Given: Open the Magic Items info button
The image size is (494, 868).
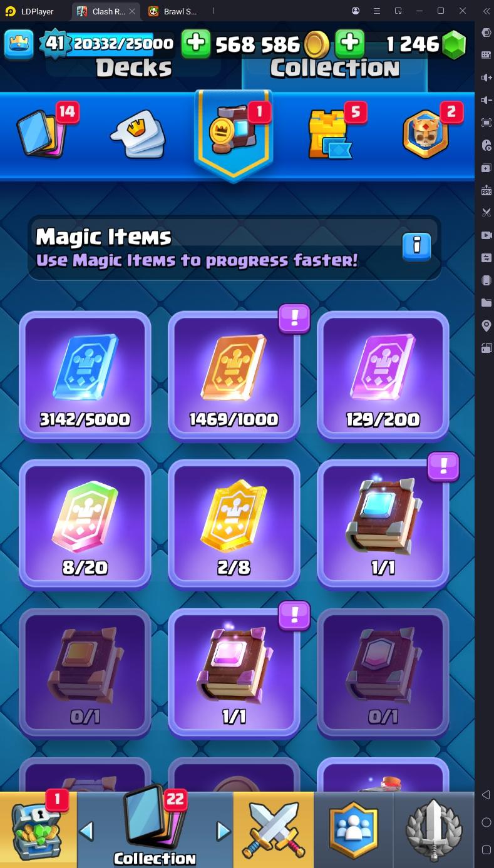Looking at the screenshot, I should point(416,247).
